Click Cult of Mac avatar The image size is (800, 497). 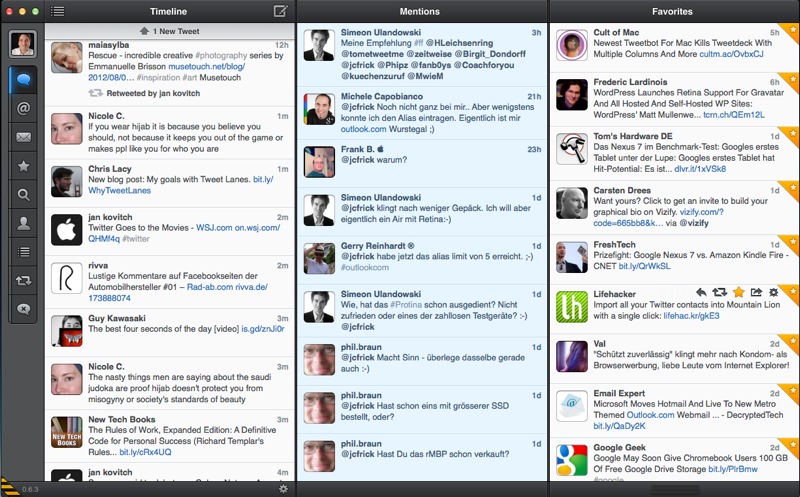571,45
